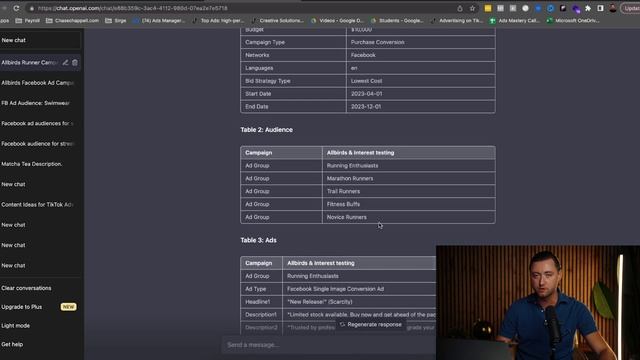Click the Table 3: Ads heading
Image resolution: width=640 pixels, height=360 pixels.
258,240
